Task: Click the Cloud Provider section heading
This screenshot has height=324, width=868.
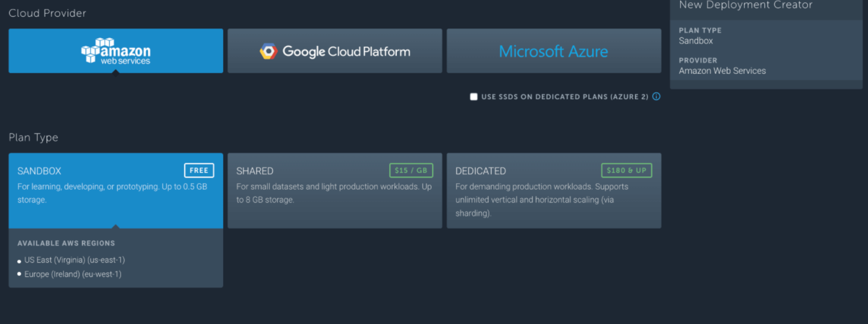Action: pyautogui.click(x=47, y=13)
